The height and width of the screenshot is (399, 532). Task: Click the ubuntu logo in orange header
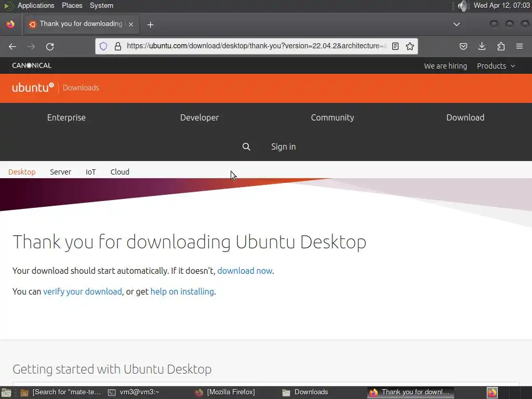pos(33,87)
